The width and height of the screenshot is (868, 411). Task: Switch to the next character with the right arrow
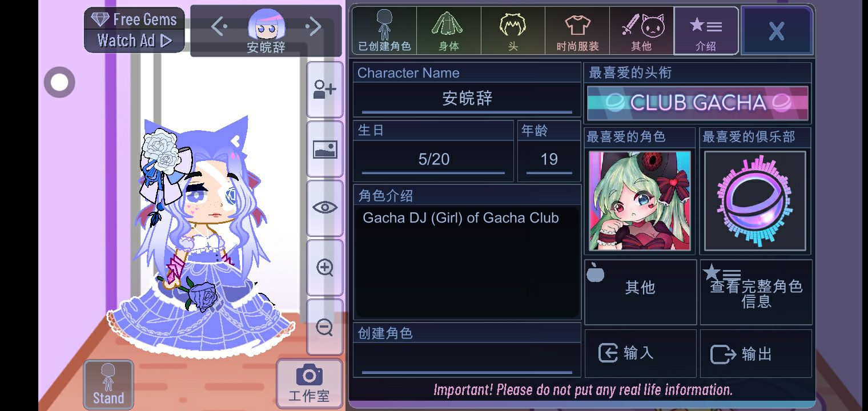pyautogui.click(x=313, y=26)
